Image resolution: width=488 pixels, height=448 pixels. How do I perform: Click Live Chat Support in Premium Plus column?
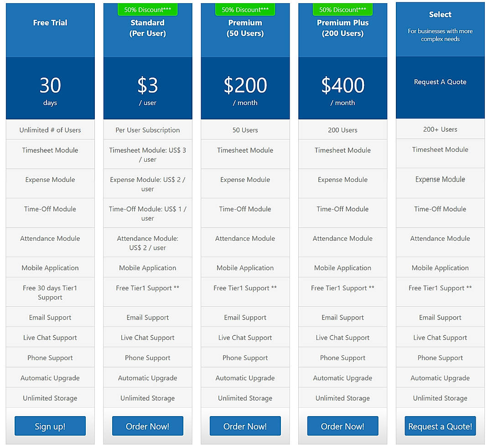[x=343, y=338]
